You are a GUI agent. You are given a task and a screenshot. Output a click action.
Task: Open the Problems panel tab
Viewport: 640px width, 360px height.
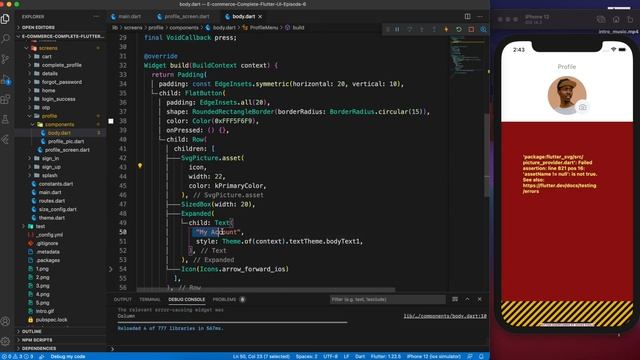pos(224,300)
